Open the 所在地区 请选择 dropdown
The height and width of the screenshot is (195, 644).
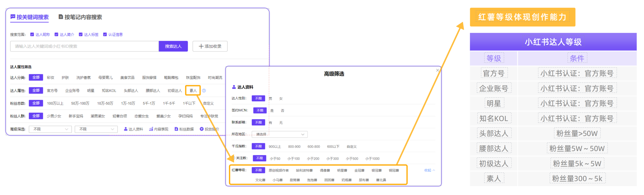point(280,134)
